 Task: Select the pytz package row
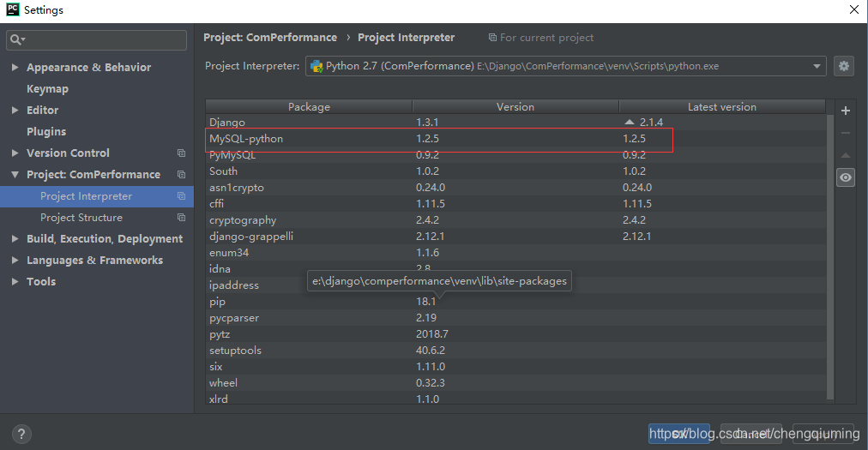516,334
